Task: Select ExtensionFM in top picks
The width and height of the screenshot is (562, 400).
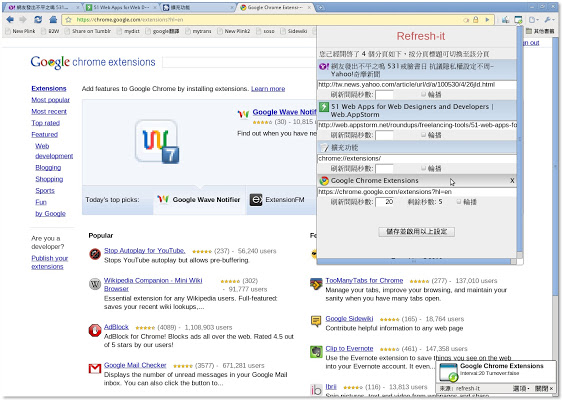Action: coord(277,200)
